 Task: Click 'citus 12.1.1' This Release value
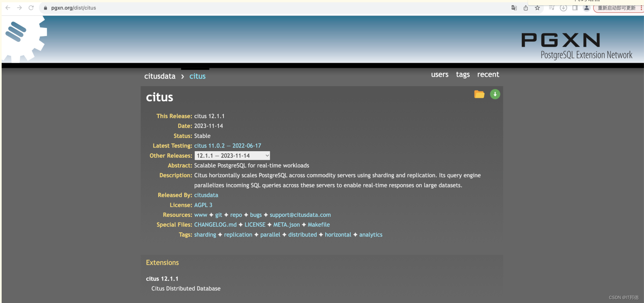[x=209, y=116]
